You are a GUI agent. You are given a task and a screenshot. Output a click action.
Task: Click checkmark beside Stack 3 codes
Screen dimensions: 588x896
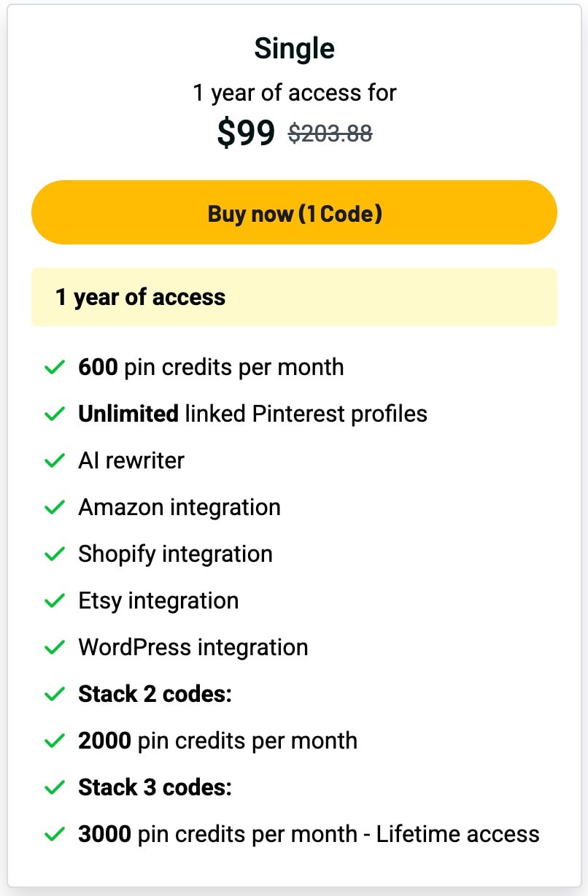click(55, 787)
